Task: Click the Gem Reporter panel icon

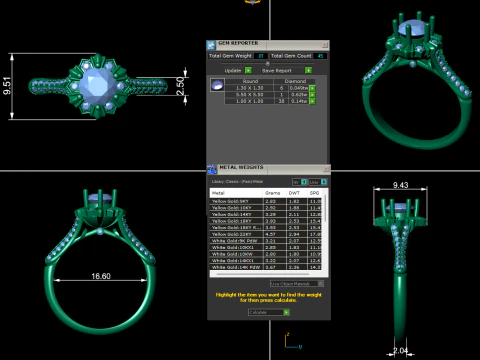Action: 211,45
